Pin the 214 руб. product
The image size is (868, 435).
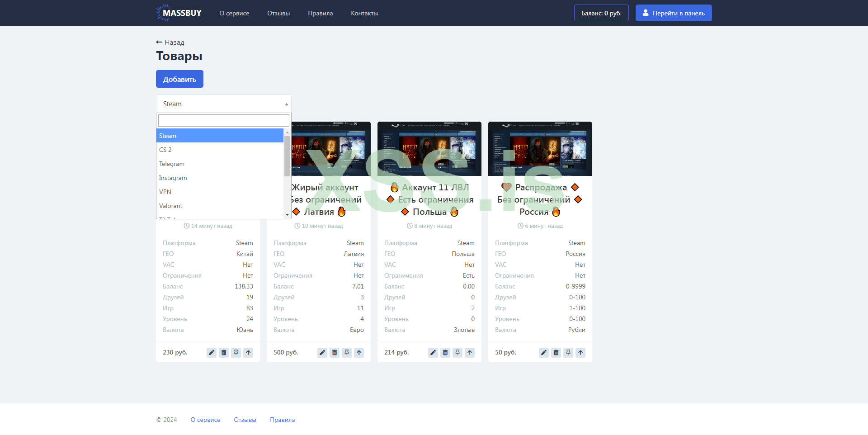[x=458, y=353]
